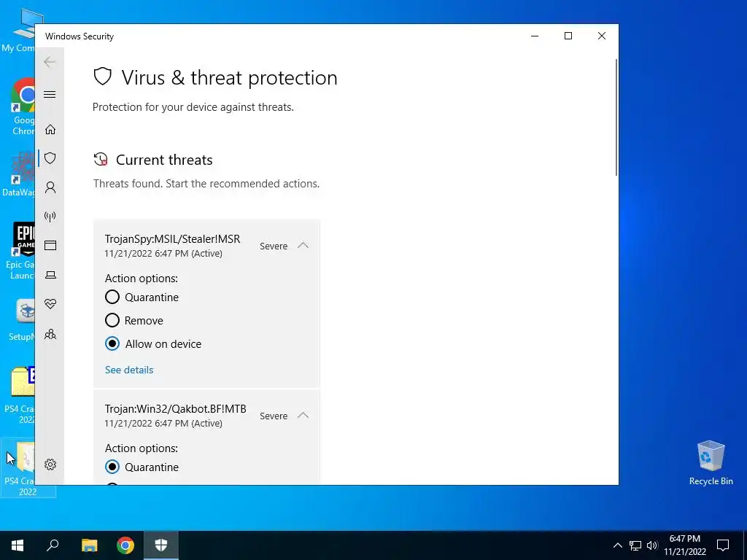Go back using the back arrow
The width and height of the screenshot is (747, 560).
[x=50, y=62]
